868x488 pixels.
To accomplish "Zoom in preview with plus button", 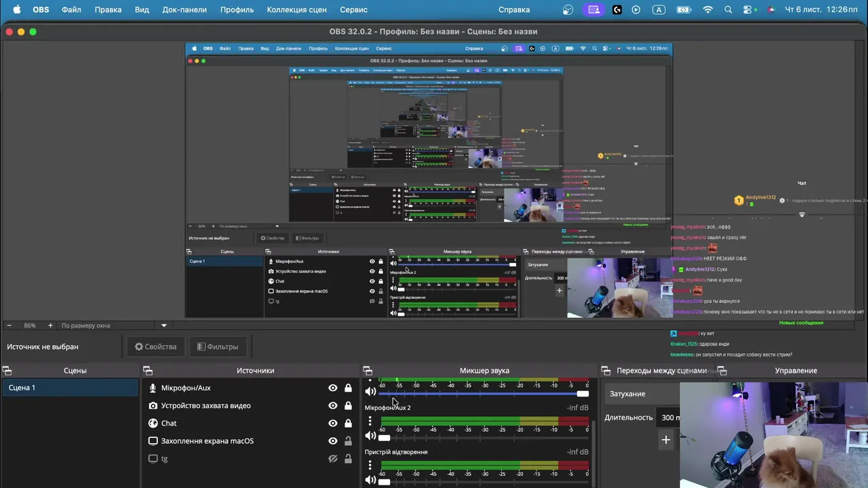I will (x=51, y=325).
